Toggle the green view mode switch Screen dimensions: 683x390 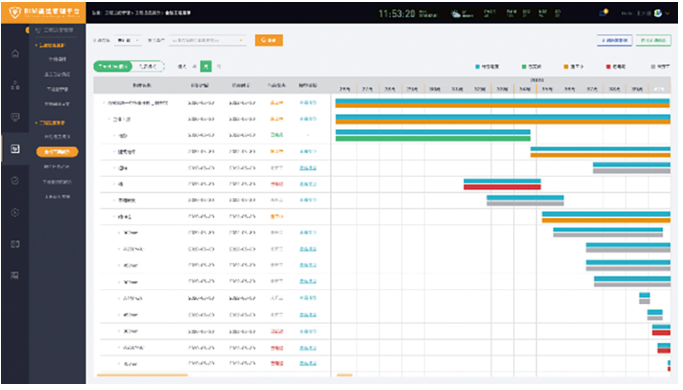coord(113,66)
